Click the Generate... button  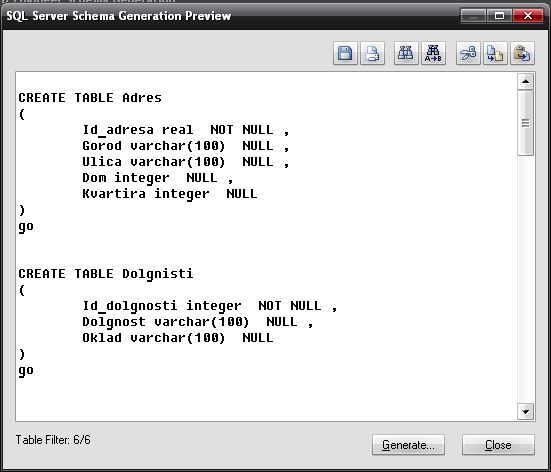click(x=408, y=445)
